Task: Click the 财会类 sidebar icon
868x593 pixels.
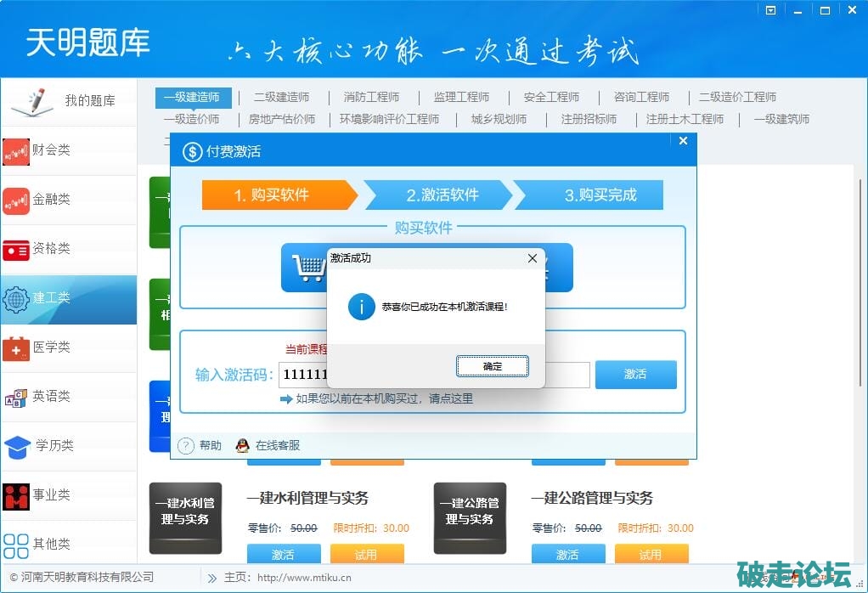Action: click(x=16, y=151)
